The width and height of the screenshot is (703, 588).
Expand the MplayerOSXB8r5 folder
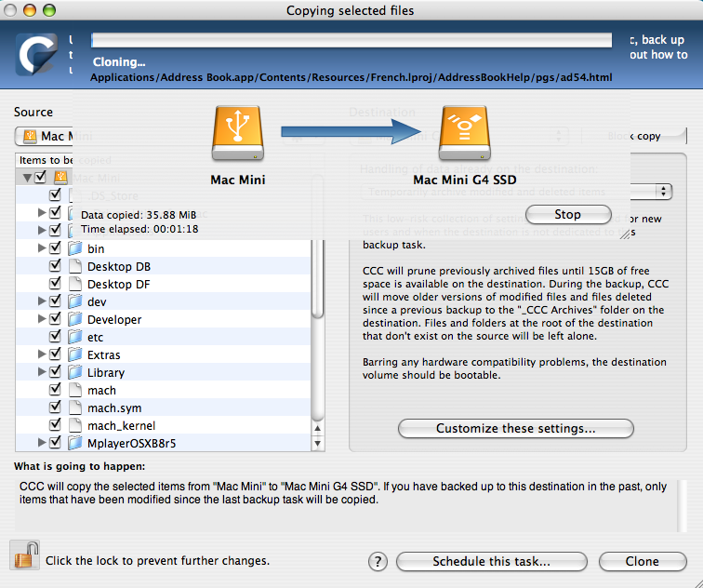(42, 443)
